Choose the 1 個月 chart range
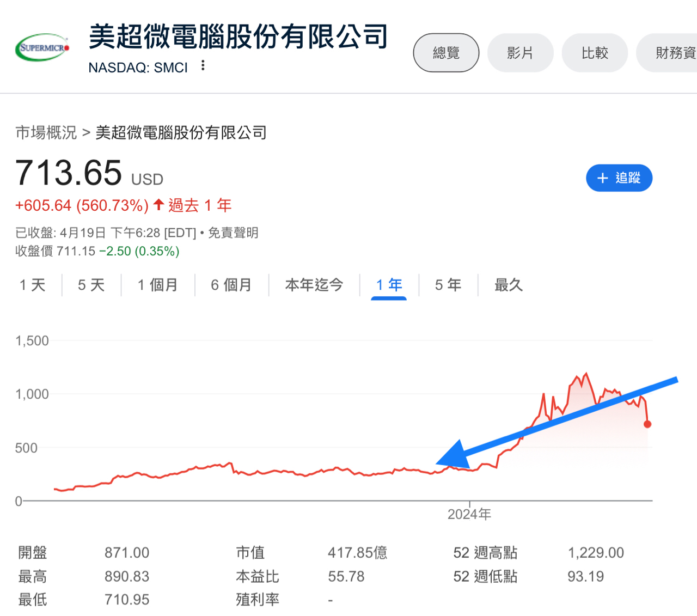The image size is (697, 616). [x=157, y=285]
